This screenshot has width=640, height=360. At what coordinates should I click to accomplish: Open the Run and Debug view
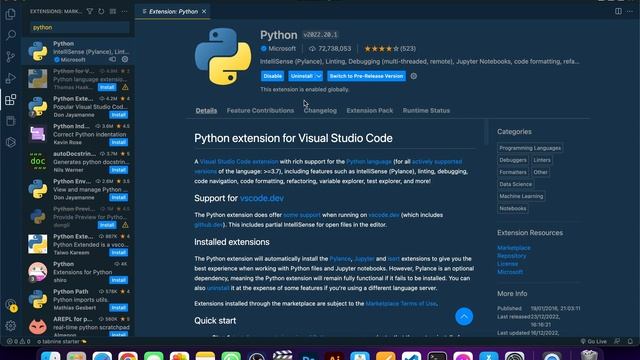point(11,78)
